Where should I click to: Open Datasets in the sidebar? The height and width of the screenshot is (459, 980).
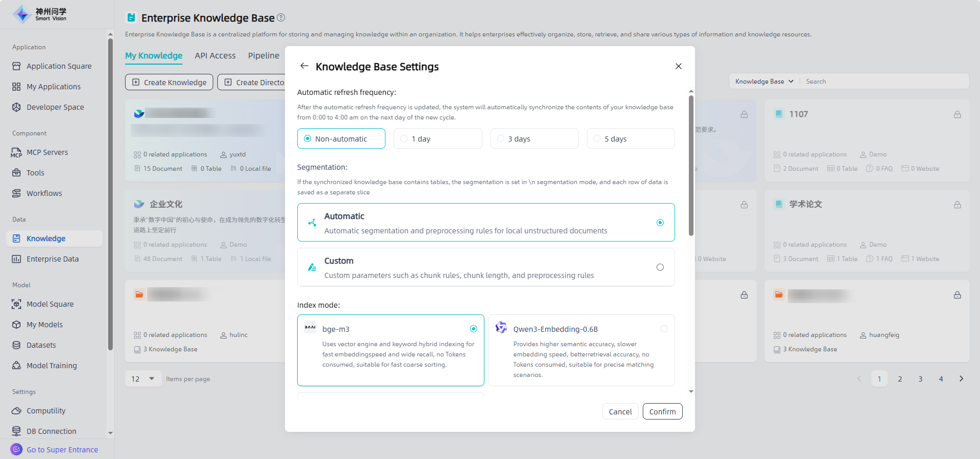(x=41, y=345)
